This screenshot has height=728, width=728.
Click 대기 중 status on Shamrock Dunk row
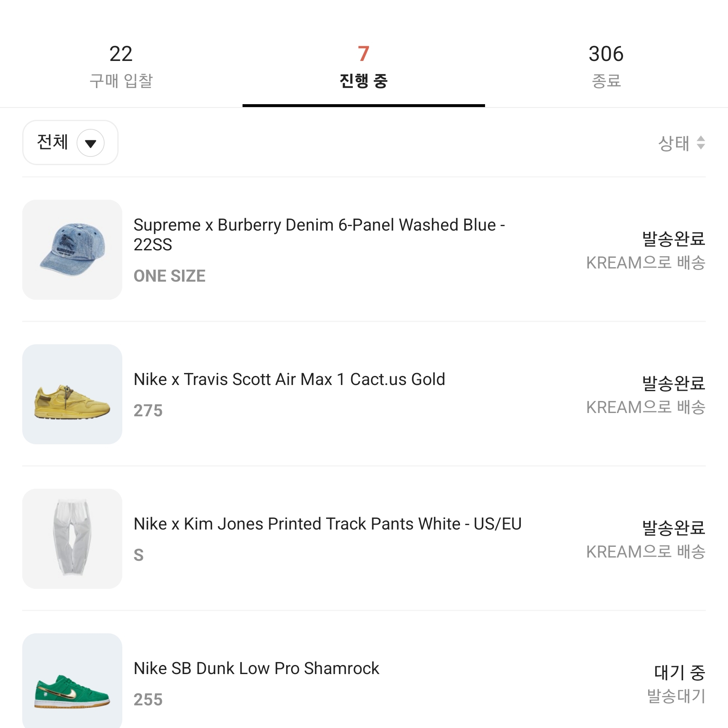point(679,672)
